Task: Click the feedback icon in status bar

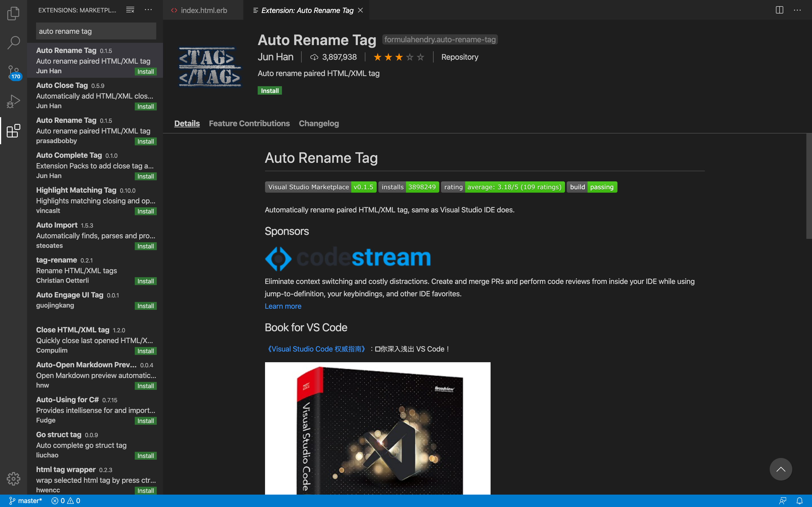Action: [x=783, y=501]
